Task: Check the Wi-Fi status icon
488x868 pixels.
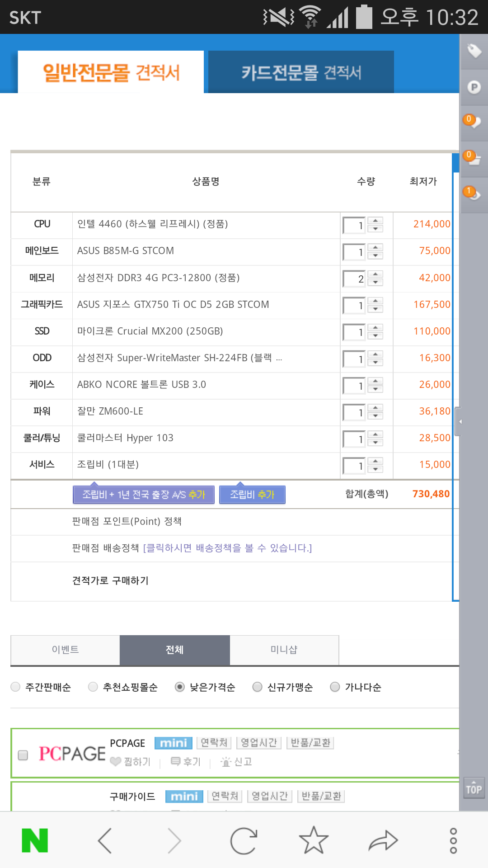Action: [310, 17]
